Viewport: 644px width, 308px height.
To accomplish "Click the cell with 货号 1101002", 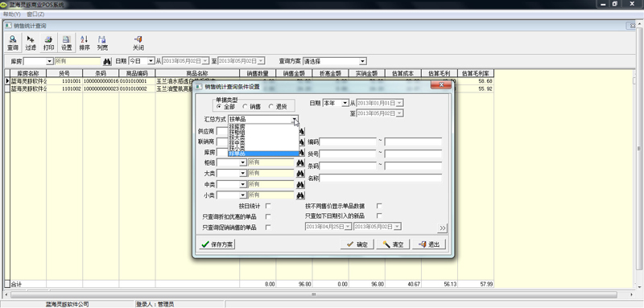I will 64,88.
